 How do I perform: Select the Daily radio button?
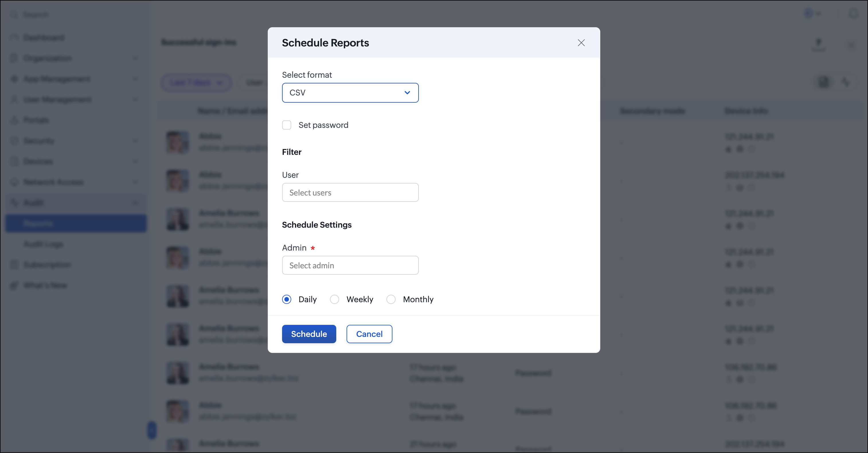pos(286,299)
